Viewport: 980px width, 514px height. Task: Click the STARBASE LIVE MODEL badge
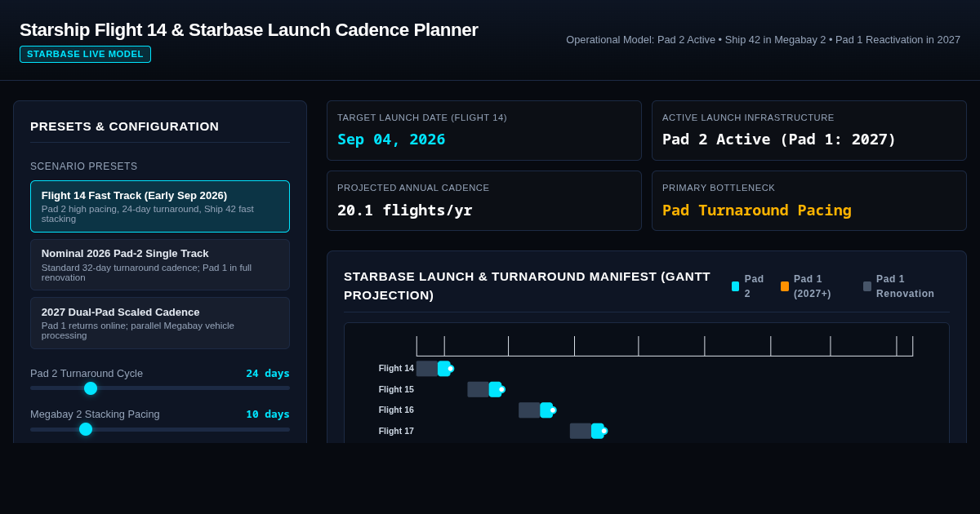pos(85,54)
